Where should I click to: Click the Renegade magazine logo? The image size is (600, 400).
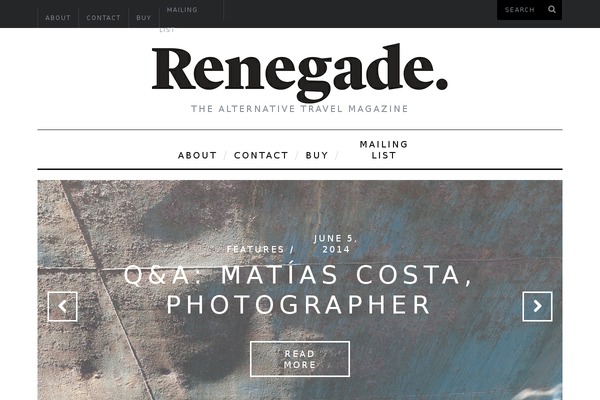pos(300,72)
